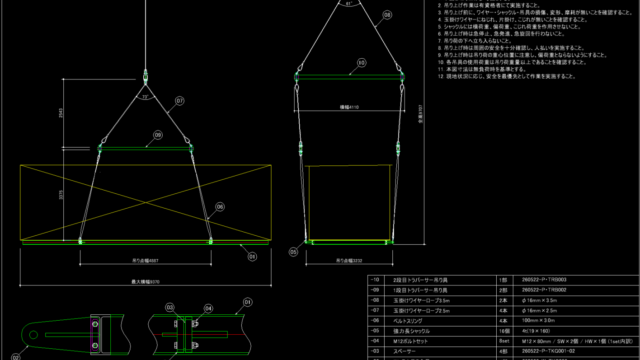Viewport: 640px width, 360px height.
Task: Click drawing number 260522-P-TRB002
Action: (x=544, y=290)
